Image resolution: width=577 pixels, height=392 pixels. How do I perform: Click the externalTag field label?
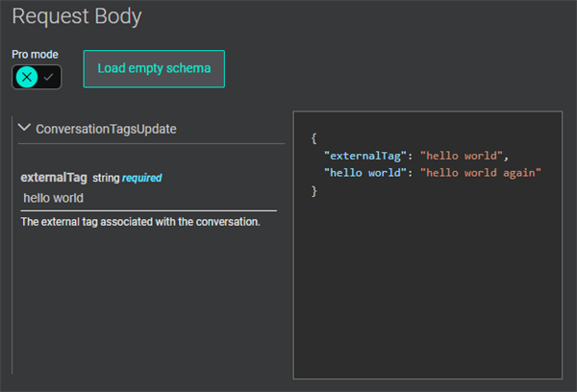click(x=54, y=178)
